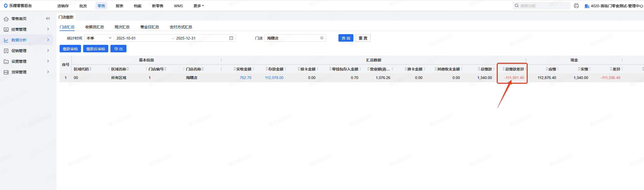Sort by 实缴 column sort icon
Image resolution: width=644 pixels, height=190 pixels.
pos(579,69)
